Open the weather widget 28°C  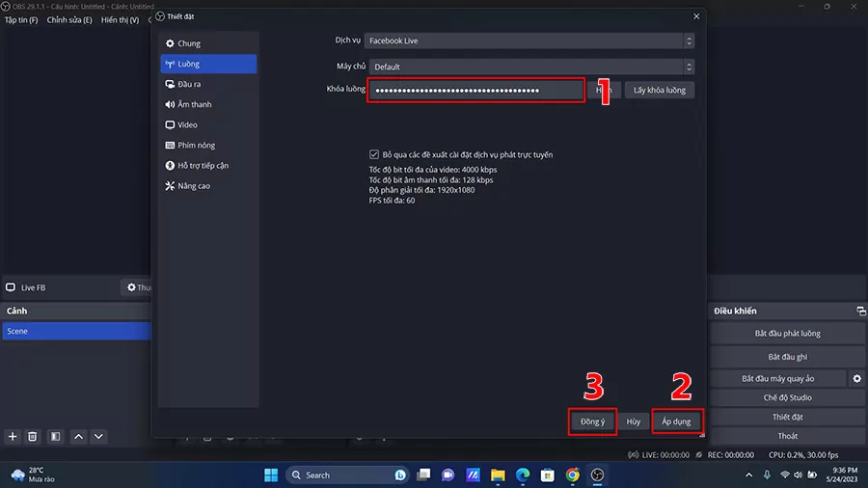33,474
